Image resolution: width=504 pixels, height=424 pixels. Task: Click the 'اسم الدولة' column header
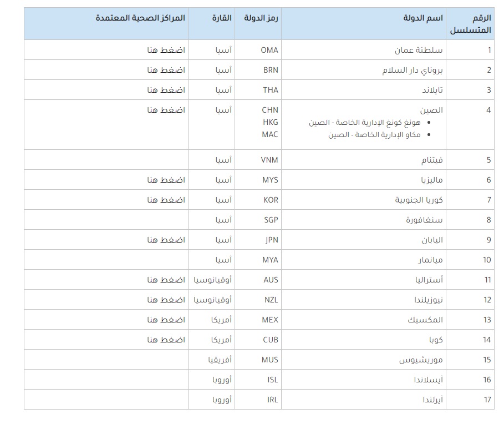[x=423, y=18]
